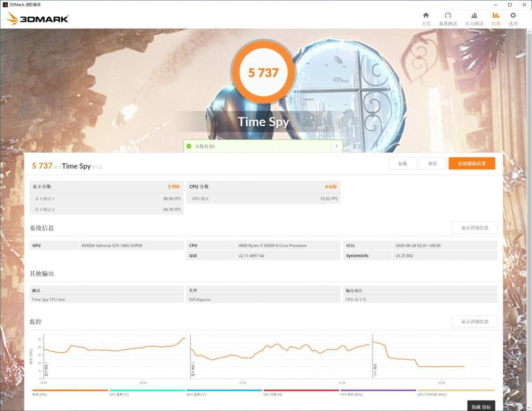Click the 测试 column header in 其他输出
Image resolution: width=532 pixels, height=411 pixels.
36,290
